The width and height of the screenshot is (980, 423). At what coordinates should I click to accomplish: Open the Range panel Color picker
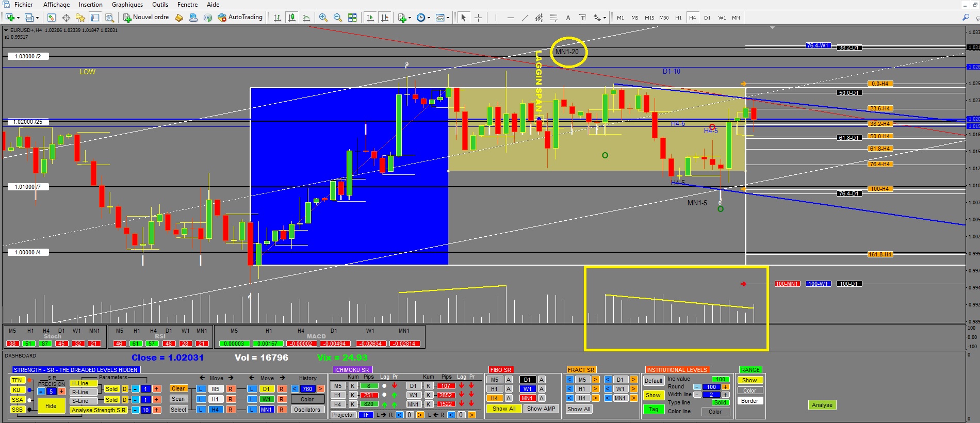[x=749, y=391]
